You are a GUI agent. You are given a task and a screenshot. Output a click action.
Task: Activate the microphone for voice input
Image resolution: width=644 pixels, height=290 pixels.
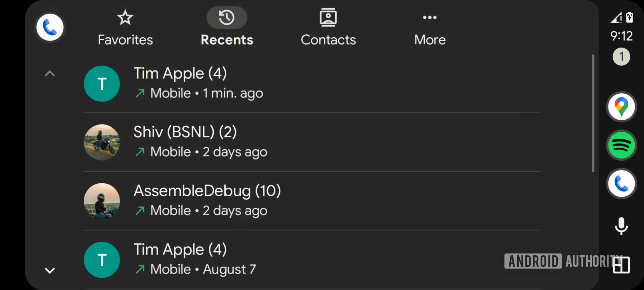click(x=621, y=225)
